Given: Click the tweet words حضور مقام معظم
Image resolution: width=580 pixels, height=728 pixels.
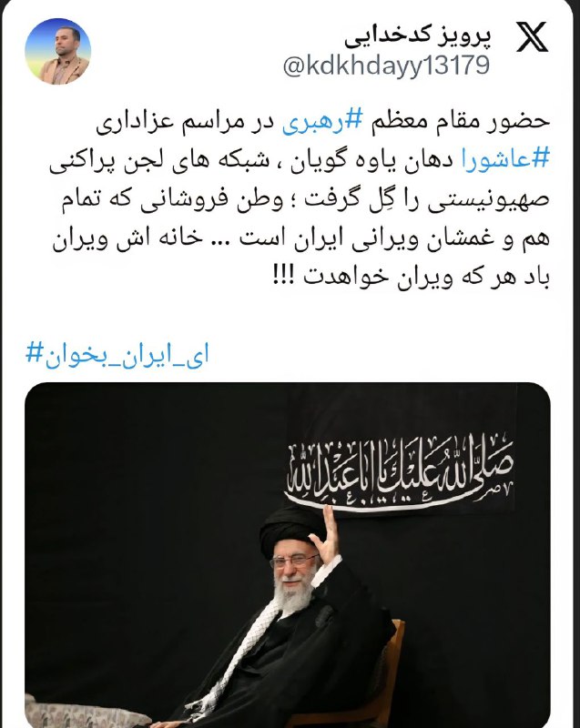Looking at the screenshot, I should point(460,122).
